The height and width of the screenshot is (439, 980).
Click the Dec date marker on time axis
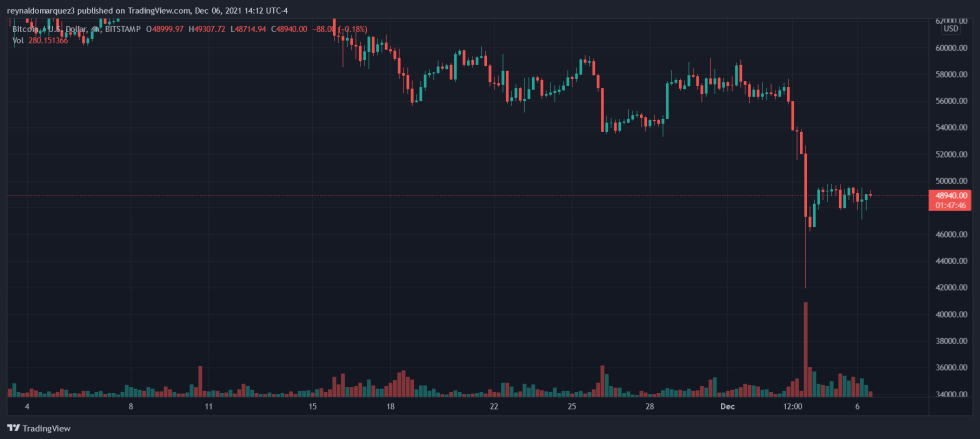pyautogui.click(x=728, y=407)
